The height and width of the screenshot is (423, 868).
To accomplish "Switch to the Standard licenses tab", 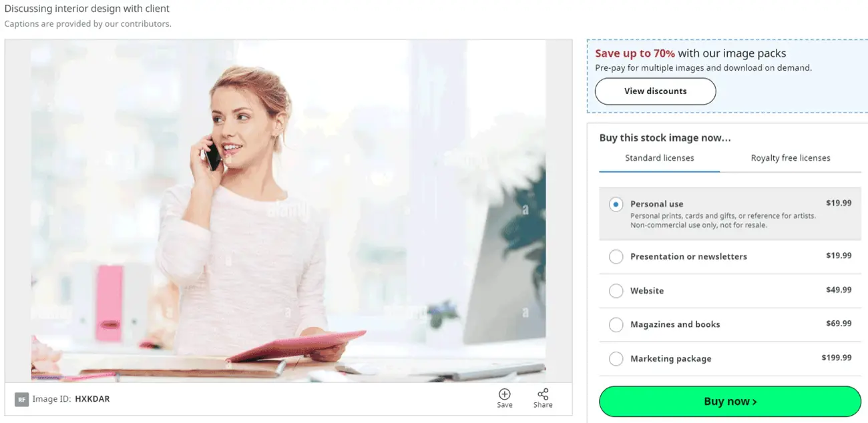I will (659, 158).
